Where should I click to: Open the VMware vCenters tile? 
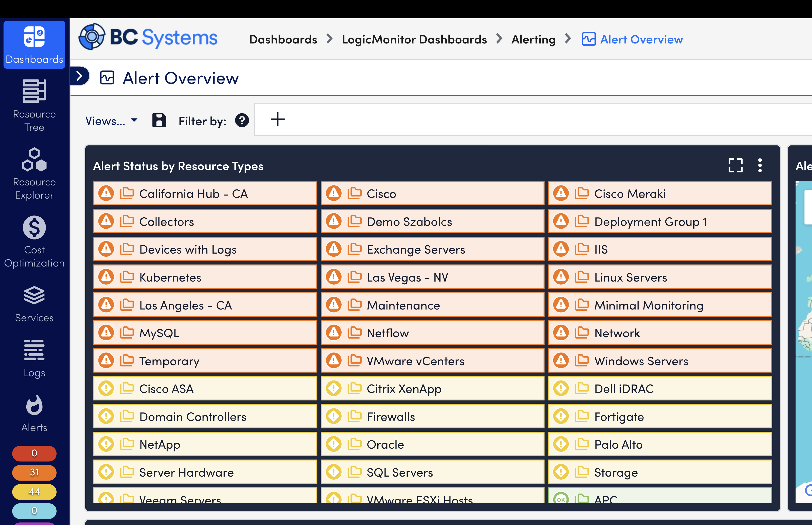[x=432, y=361]
